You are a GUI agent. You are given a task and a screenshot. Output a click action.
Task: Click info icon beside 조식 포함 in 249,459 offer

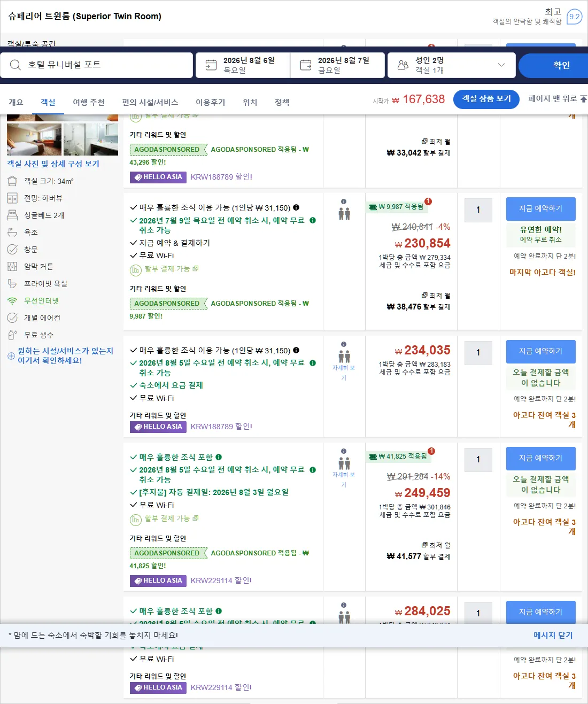pyautogui.click(x=219, y=457)
